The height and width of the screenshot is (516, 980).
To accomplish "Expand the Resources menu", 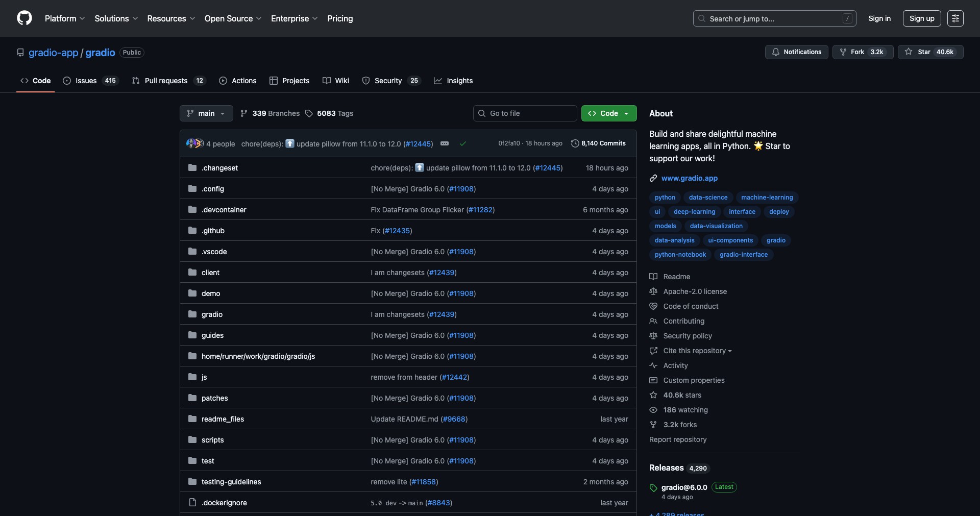I will pos(171,18).
